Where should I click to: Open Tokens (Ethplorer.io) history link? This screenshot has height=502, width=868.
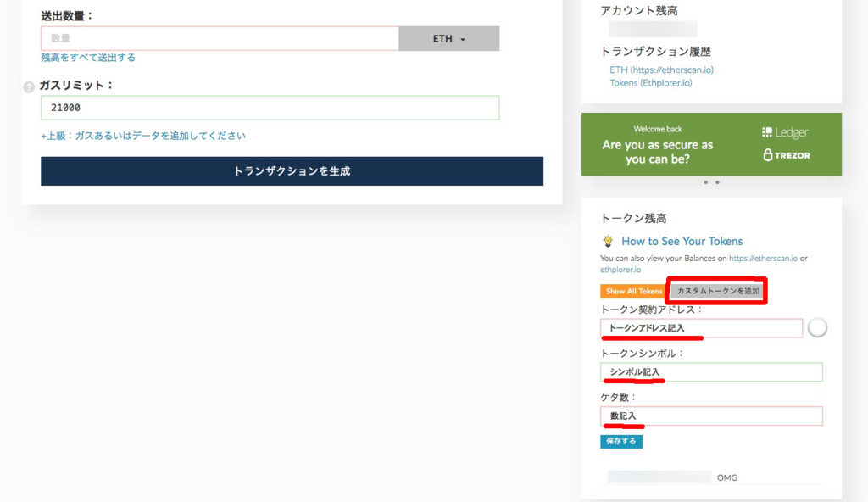coord(651,83)
